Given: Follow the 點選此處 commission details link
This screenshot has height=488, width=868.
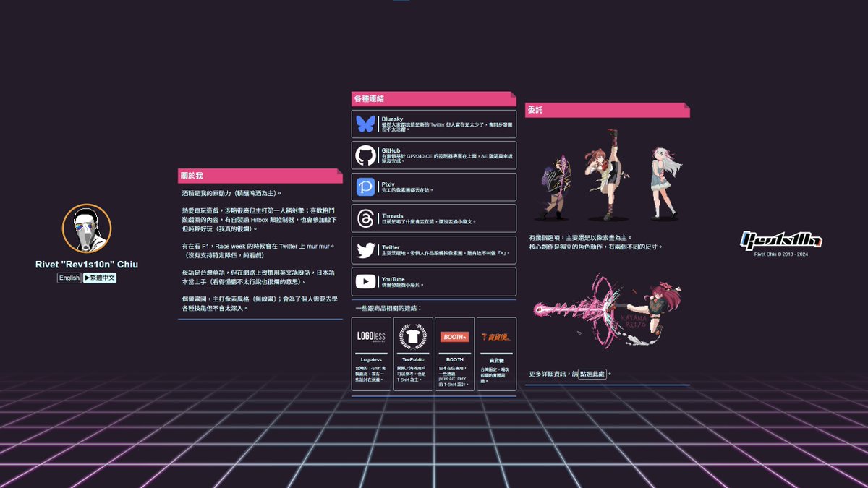Looking at the screenshot, I should (x=592, y=374).
